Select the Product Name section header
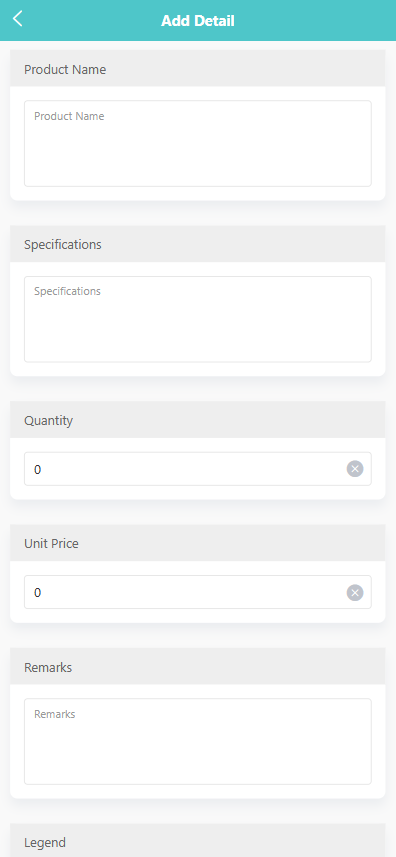 198,68
